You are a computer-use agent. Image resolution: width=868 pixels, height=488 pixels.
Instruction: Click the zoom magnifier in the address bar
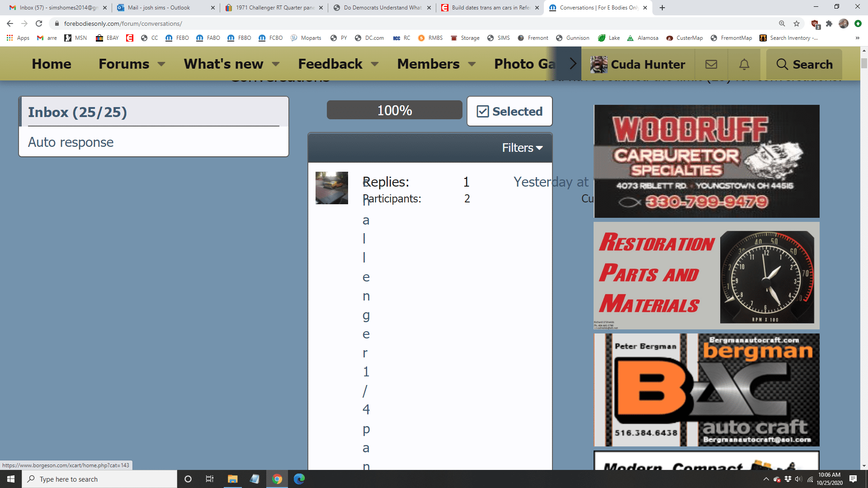pos(782,23)
